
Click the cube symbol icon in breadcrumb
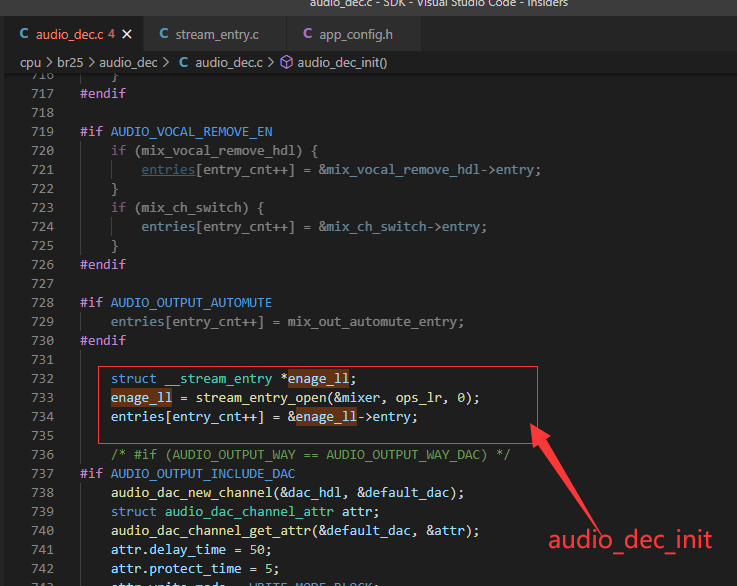286,63
